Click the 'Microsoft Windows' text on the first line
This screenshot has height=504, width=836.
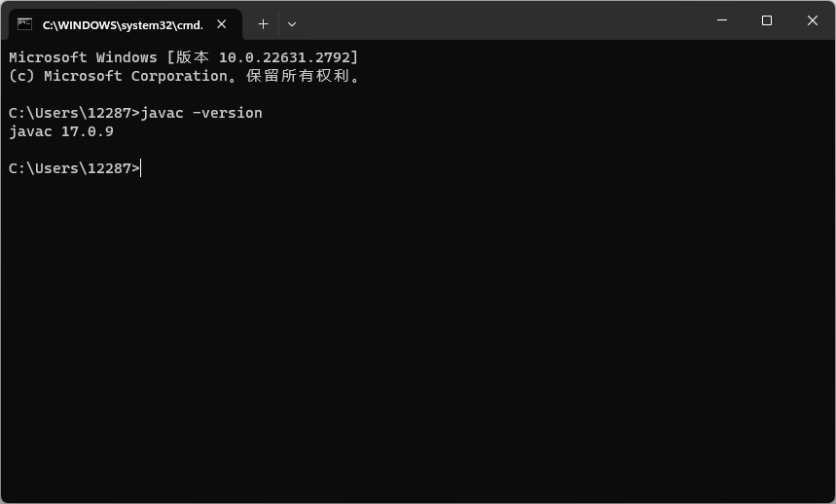point(83,57)
